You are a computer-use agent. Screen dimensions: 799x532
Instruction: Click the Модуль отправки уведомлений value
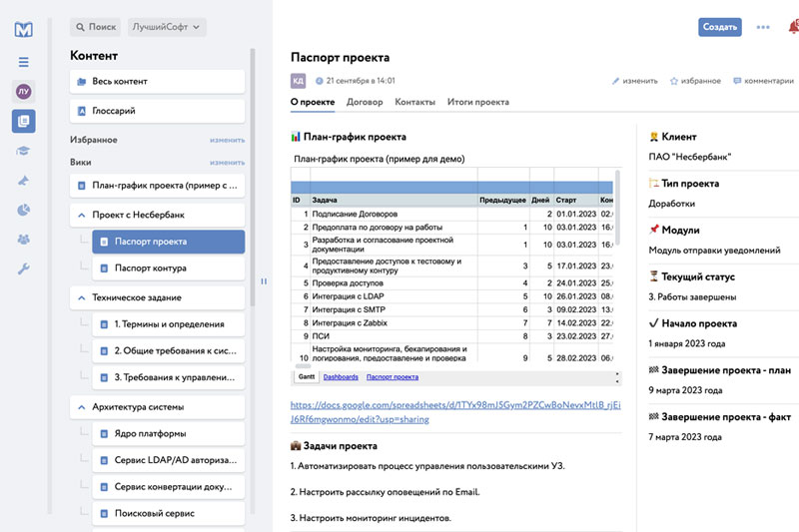coord(714,251)
